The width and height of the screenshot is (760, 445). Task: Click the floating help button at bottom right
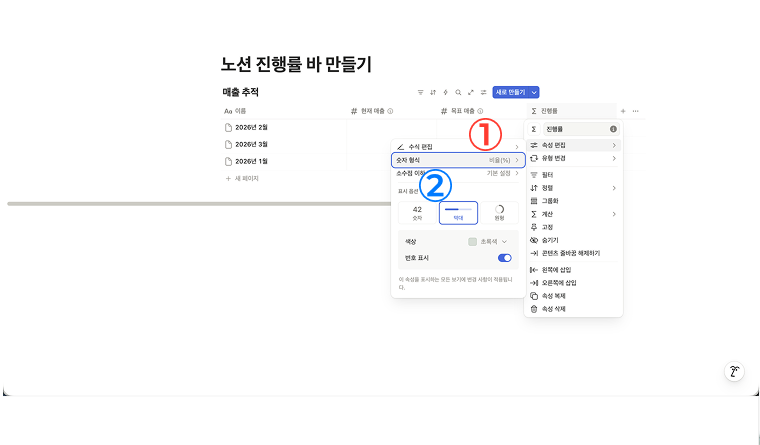[x=734, y=371]
